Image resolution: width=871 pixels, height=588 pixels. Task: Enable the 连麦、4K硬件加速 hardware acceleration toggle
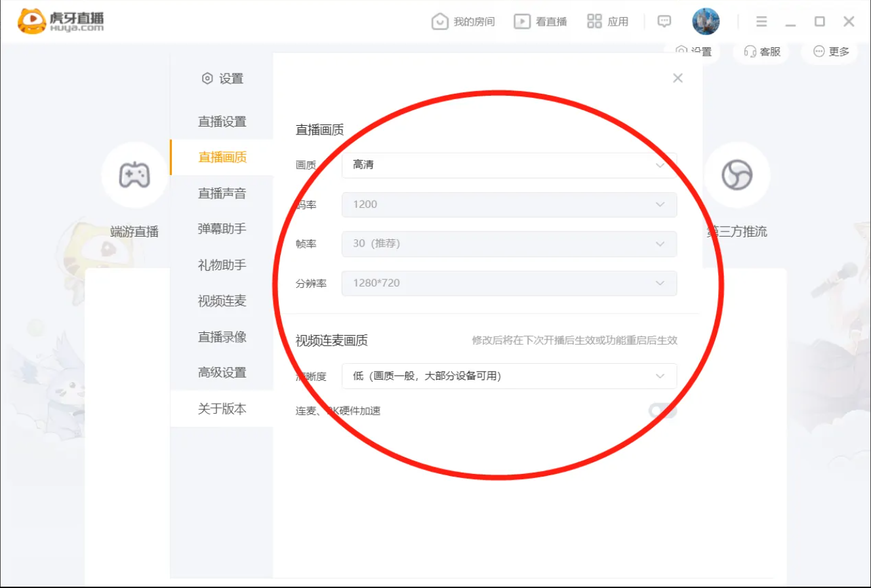point(662,410)
